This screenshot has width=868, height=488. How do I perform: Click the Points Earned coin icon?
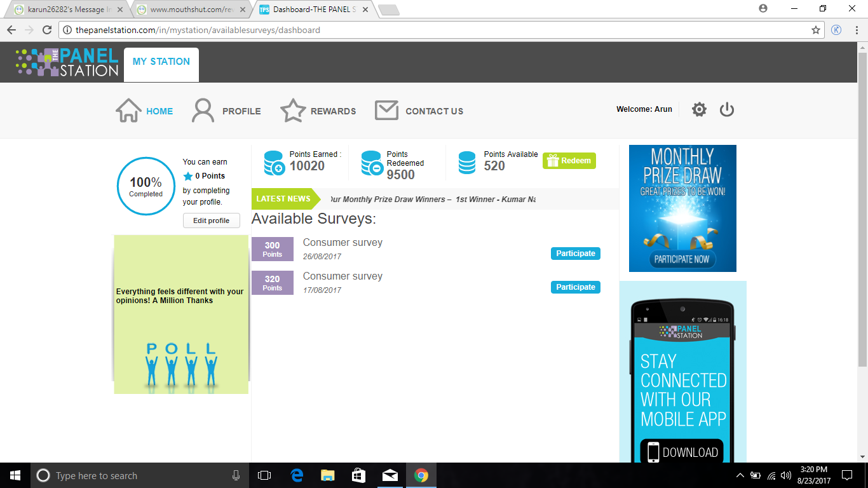pos(274,163)
